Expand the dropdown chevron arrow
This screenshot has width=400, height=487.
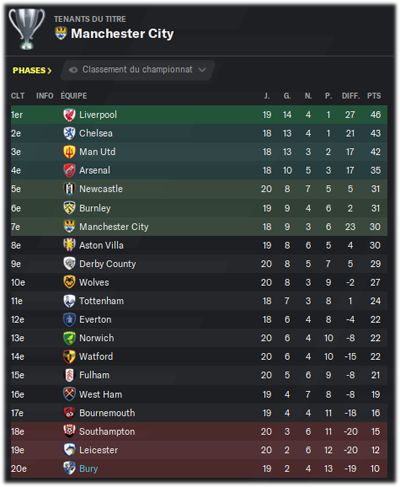[202, 70]
